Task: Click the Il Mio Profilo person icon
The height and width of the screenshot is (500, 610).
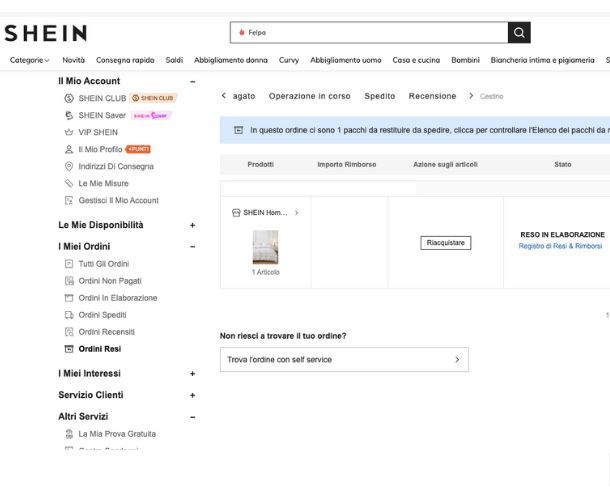Action: [x=69, y=149]
